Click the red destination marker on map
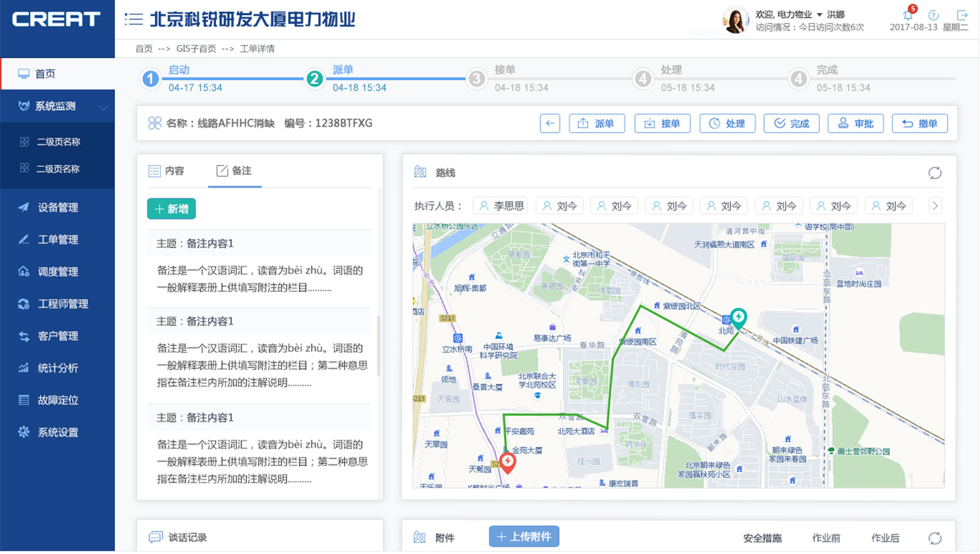Viewport: 980px width, 554px height. click(508, 461)
